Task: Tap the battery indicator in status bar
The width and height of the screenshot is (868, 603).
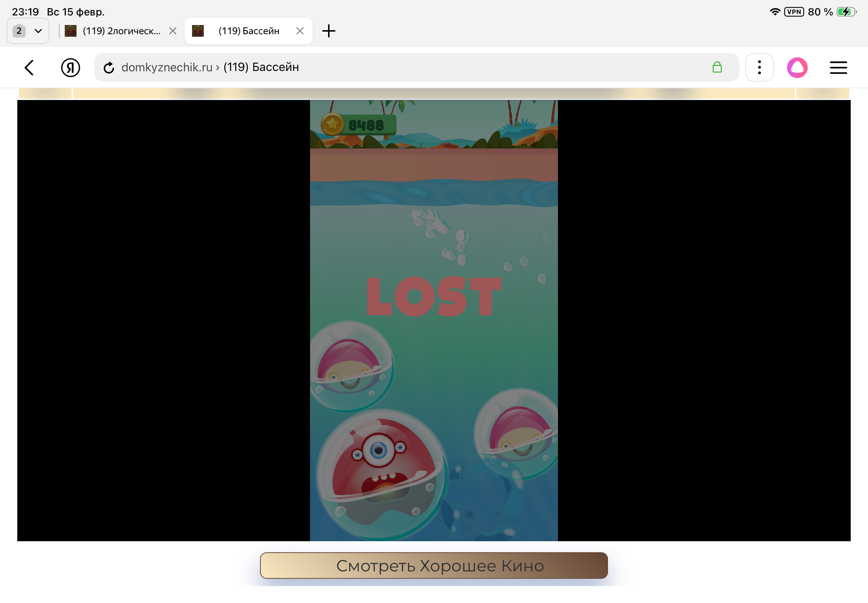Action: [846, 12]
